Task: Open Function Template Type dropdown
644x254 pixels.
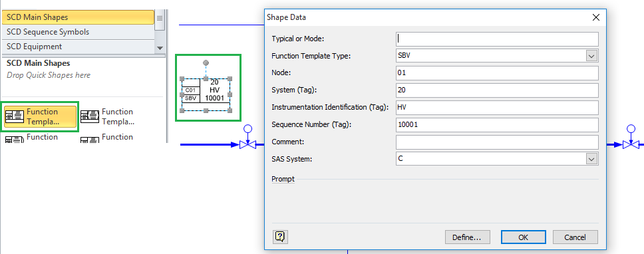Action: [x=591, y=56]
